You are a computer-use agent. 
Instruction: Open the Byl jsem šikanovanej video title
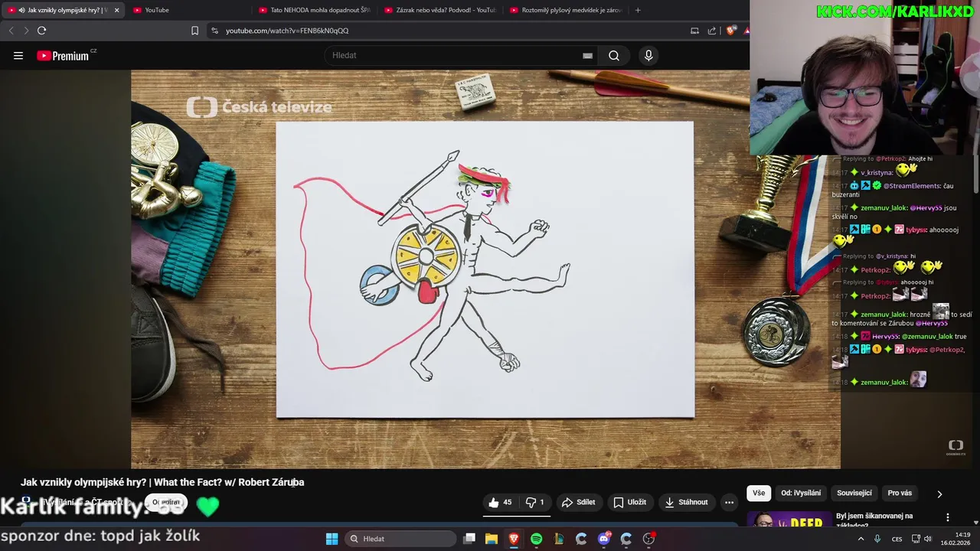pos(874,520)
